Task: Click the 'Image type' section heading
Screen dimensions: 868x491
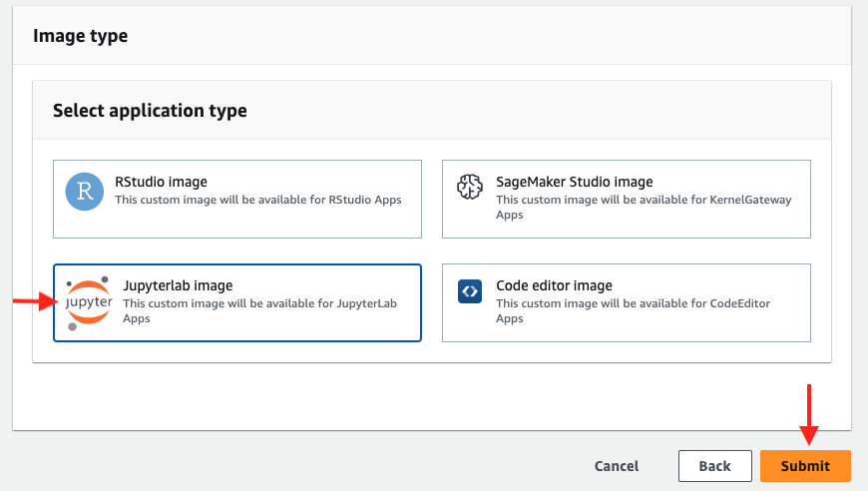Action: tap(81, 36)
